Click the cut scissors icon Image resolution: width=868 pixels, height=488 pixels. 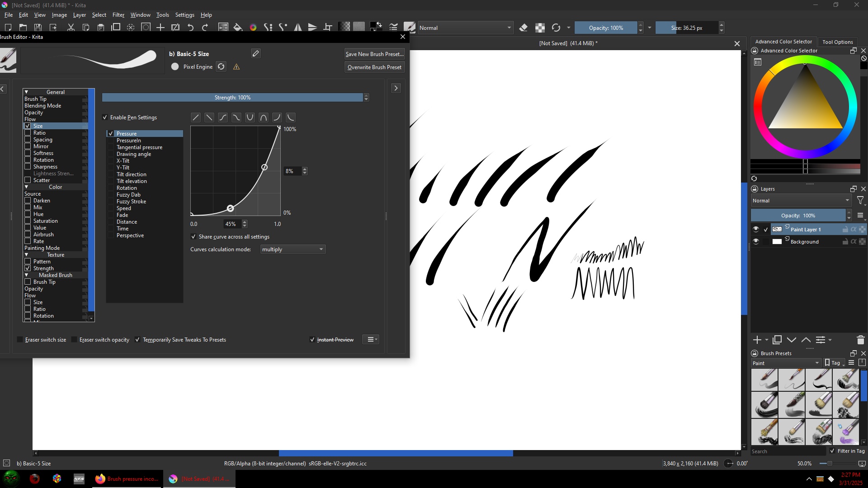[x=71, y=28]
